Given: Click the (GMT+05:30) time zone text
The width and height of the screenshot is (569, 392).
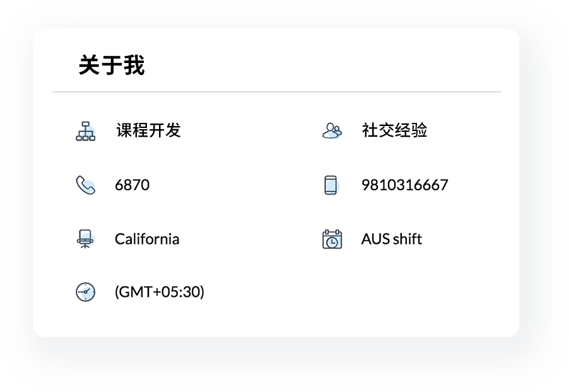Looking at the screenshot, I should click(160, 292).
